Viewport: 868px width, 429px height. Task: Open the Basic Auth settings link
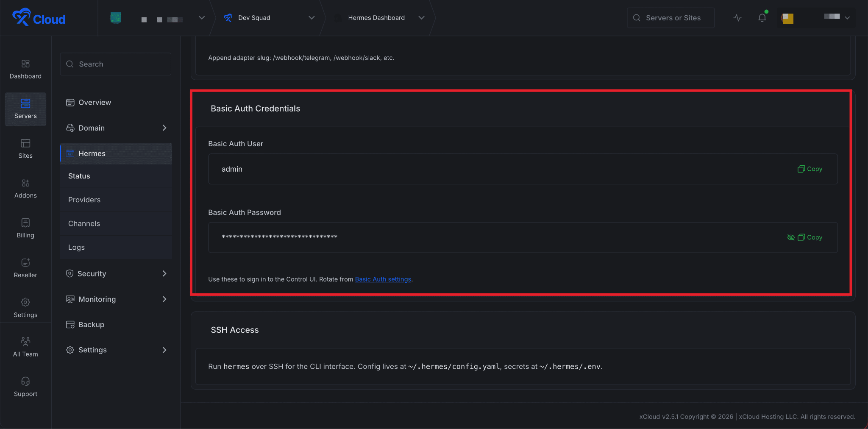pyautogui.click(x=383, y=279)
